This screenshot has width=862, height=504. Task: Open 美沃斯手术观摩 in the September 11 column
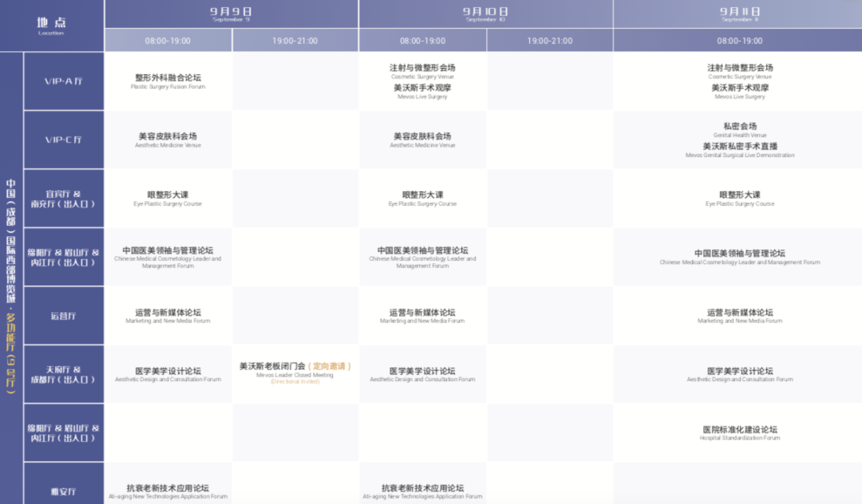[x=739, y=92]
